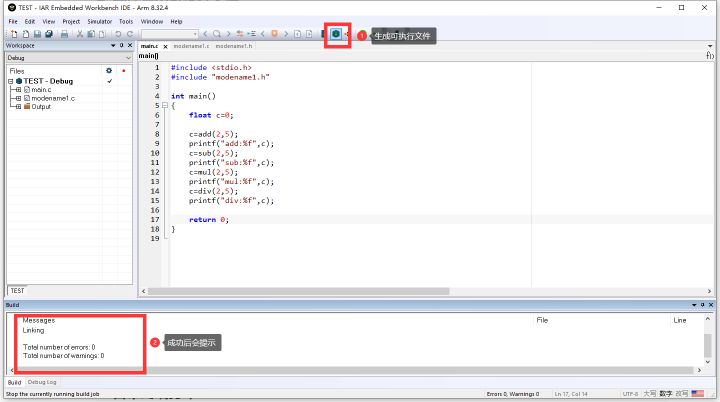The height and width of the screenshot is (402, 720).
Task: Close the main.c editor tab
Action: [x=165, y=46]
